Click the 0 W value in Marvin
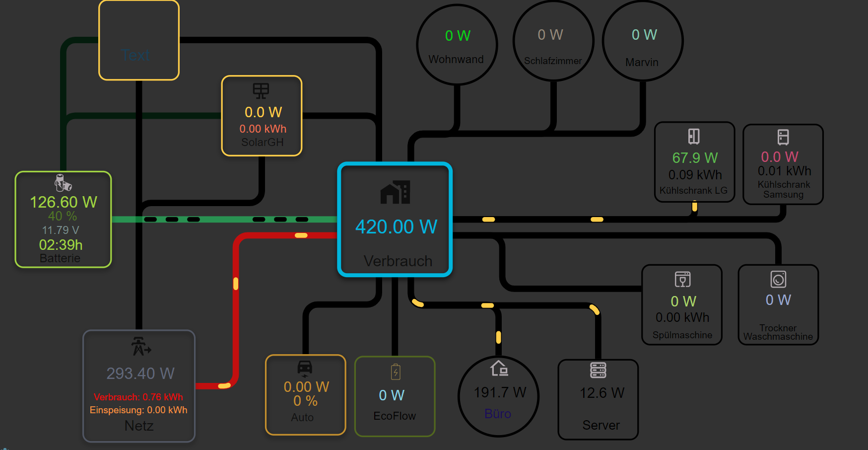 [x=644, y=35]
